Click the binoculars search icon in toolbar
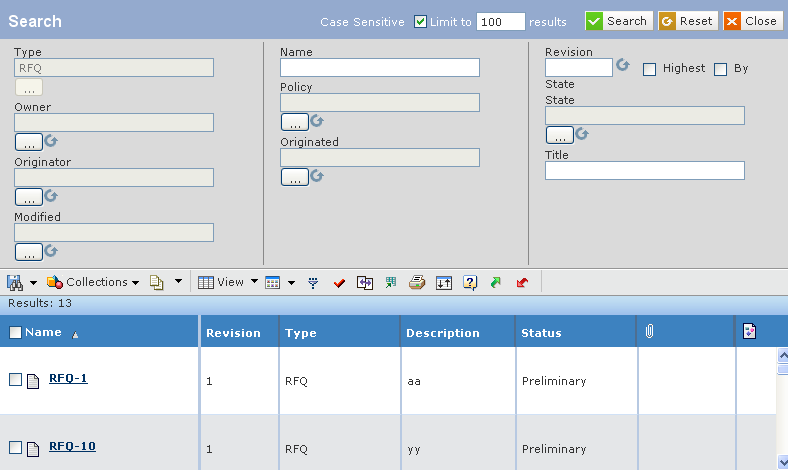Image resolution: width=788 pixels, height=470 pixels. click(x=15, y=283)
